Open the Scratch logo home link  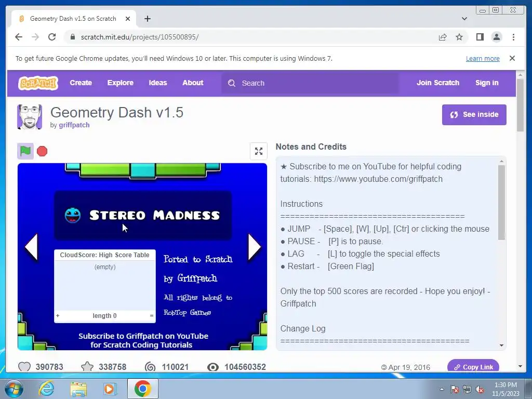click(38, 83)
